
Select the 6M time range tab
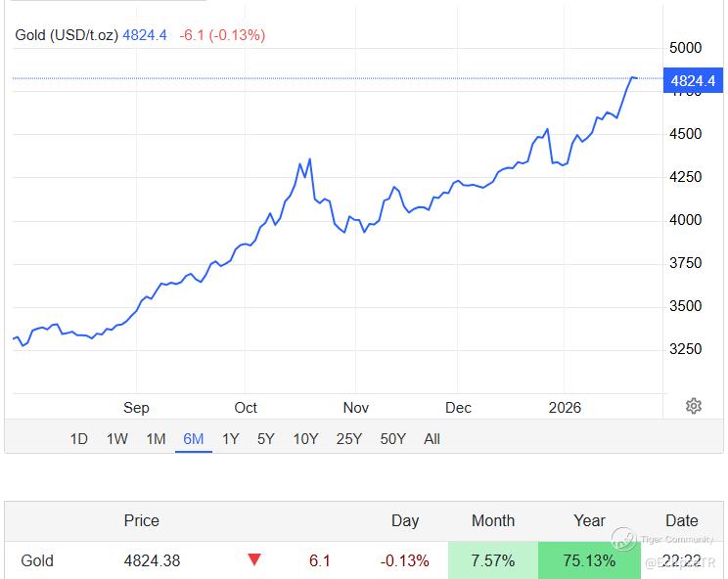click(193, 439)
